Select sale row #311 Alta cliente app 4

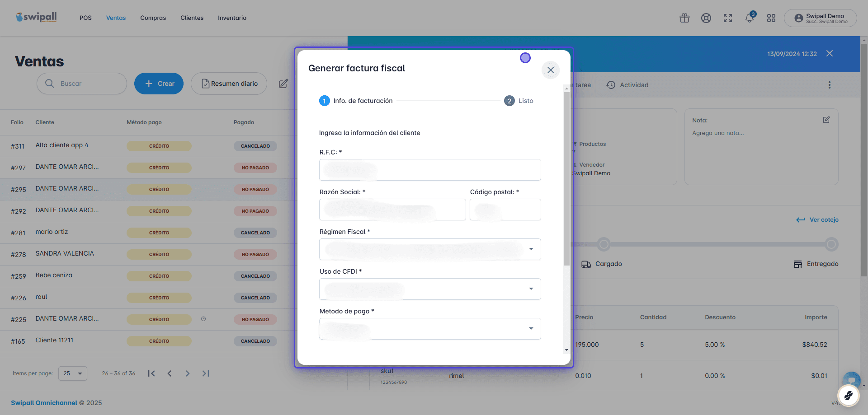click(x=147, y=146)
